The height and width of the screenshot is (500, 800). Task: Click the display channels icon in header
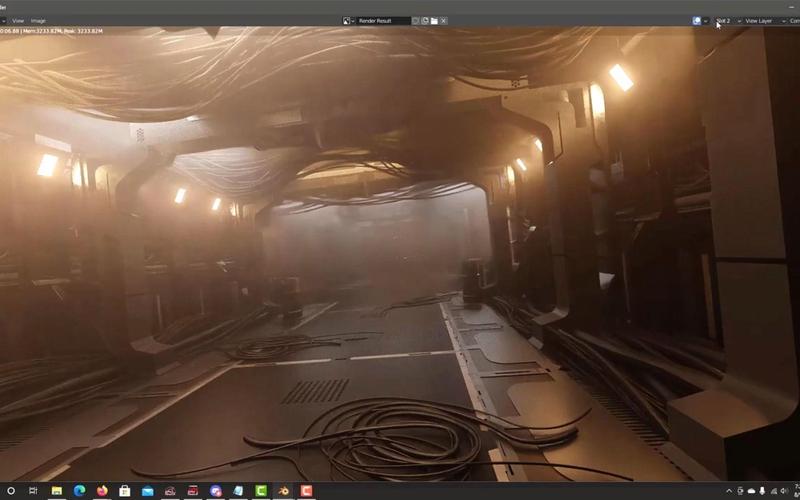coord(696,21)
